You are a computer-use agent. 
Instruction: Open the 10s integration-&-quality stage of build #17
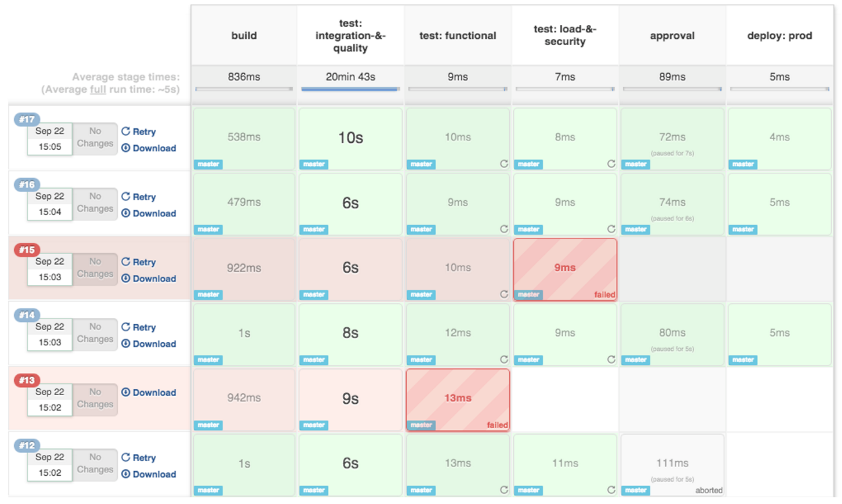(x=350, y=138)
